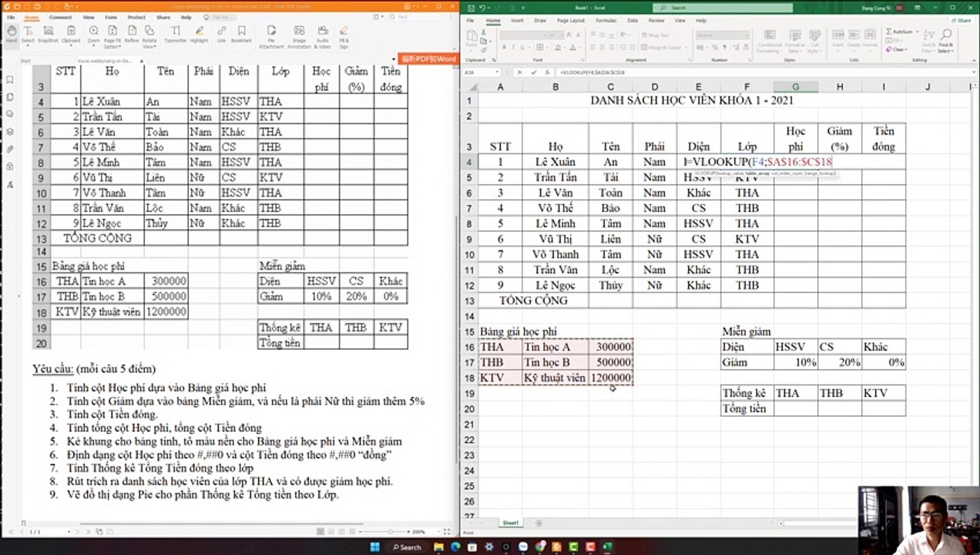Screen dimensions: 980x555
Task: Click the Fill & Sign icon
Action: coord(344,35)
